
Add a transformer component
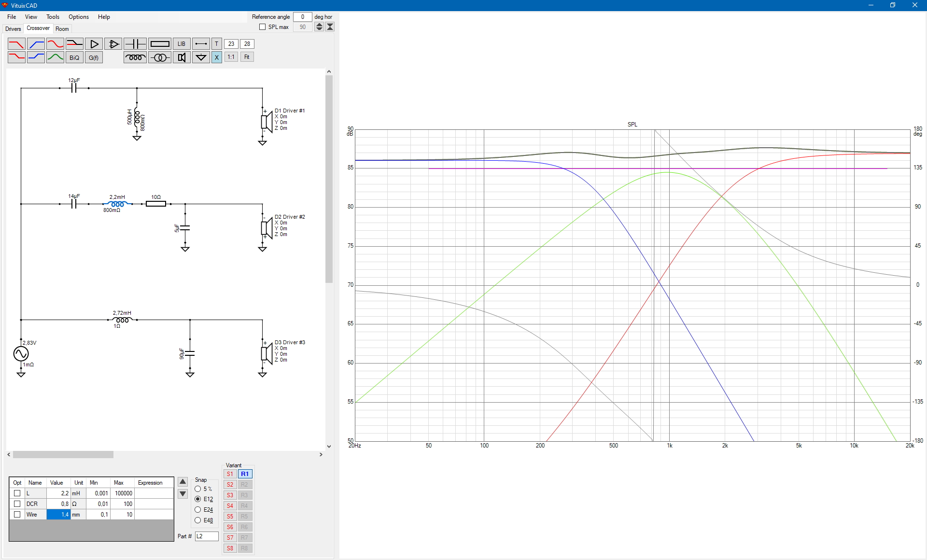[159, 57]
